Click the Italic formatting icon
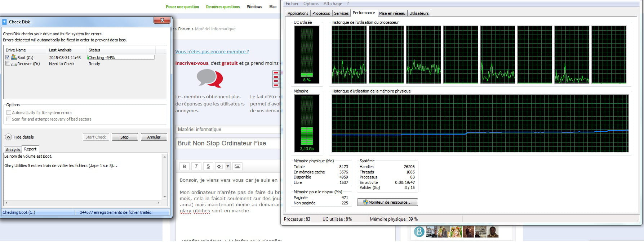This screenshot has width=644, height=244. pyautogui.click(x=196, y=166)
